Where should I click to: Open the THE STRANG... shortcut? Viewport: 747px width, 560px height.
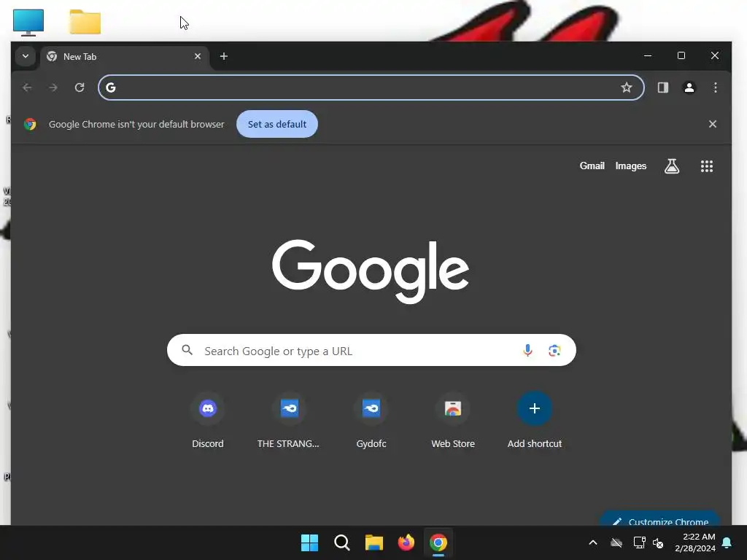[x=289, y=420]
